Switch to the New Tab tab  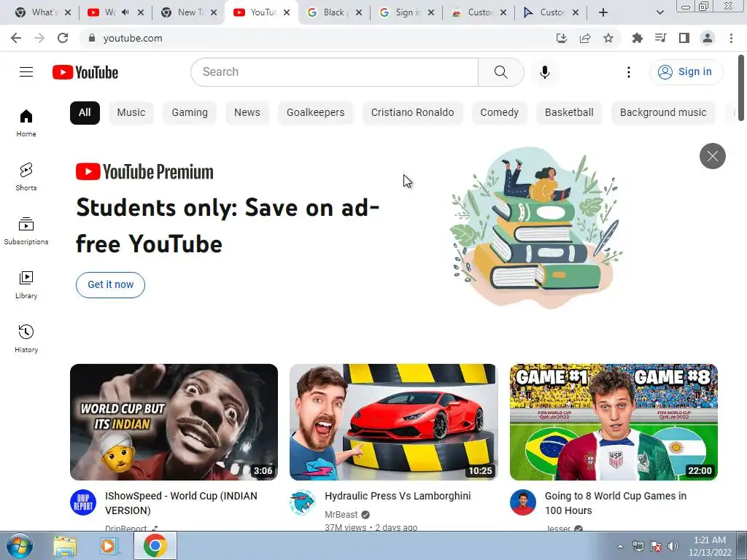[189, 12]
